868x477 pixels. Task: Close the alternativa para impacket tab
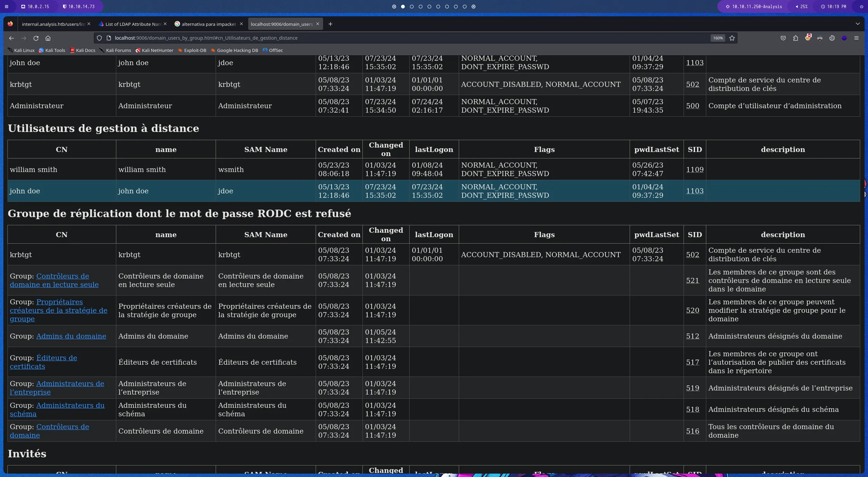coord(241,24)
